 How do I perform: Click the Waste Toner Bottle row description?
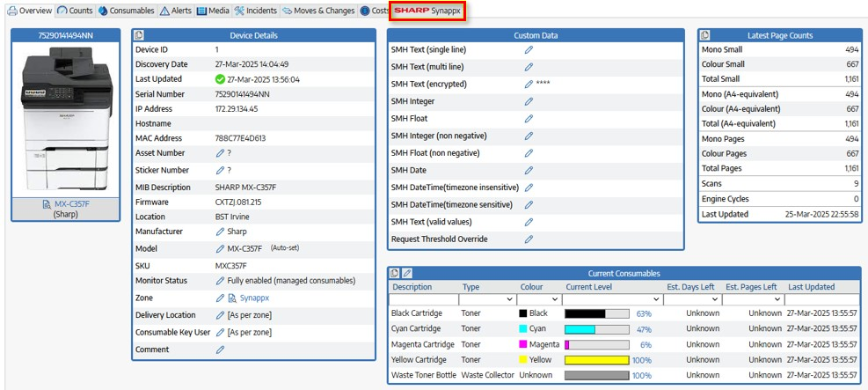point(424,375)
